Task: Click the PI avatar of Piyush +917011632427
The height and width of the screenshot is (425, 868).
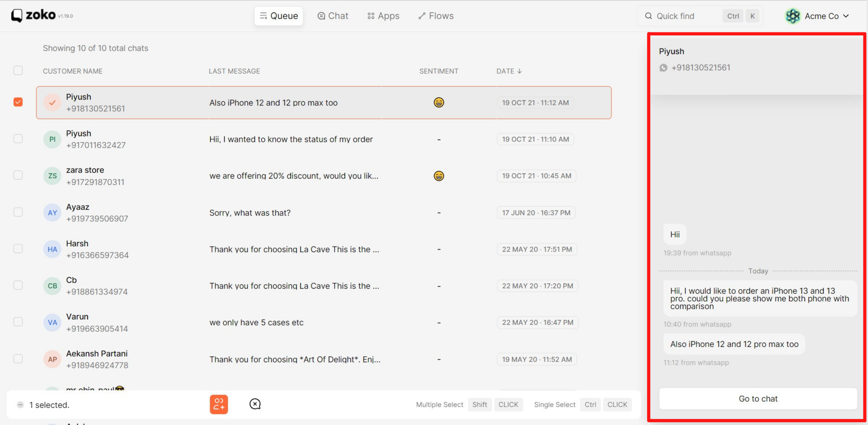Action: coord(52,139)
